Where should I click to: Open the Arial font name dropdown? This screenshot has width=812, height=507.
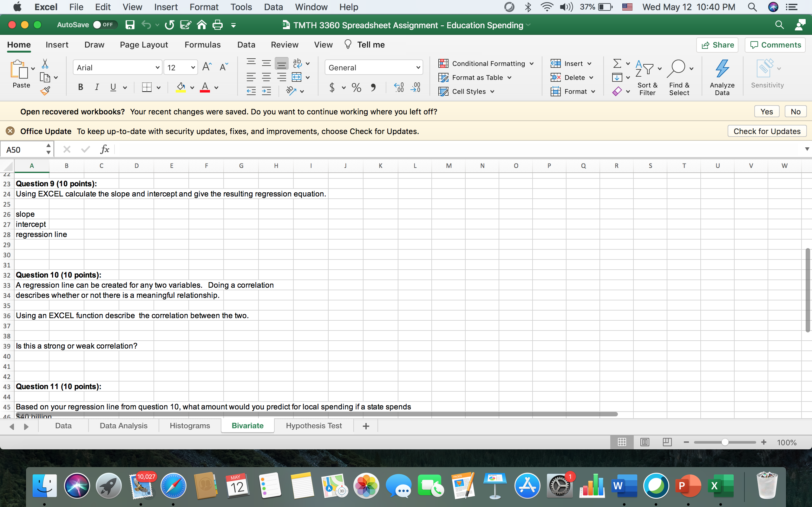[157, 68]
